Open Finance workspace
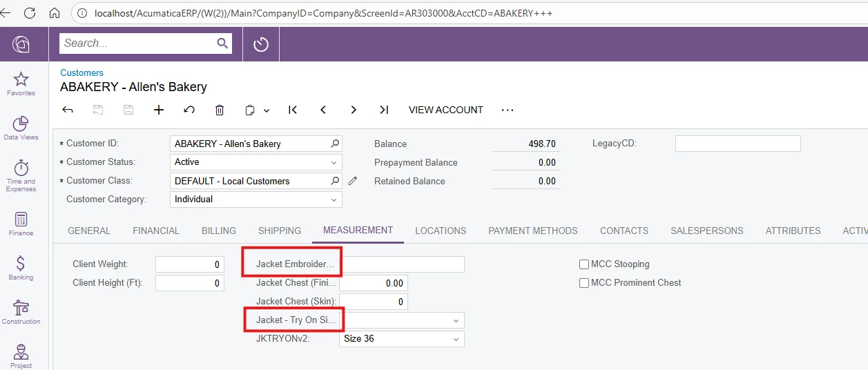The height and width of the screenshot is (370, 868). click(x=21, y=224)
